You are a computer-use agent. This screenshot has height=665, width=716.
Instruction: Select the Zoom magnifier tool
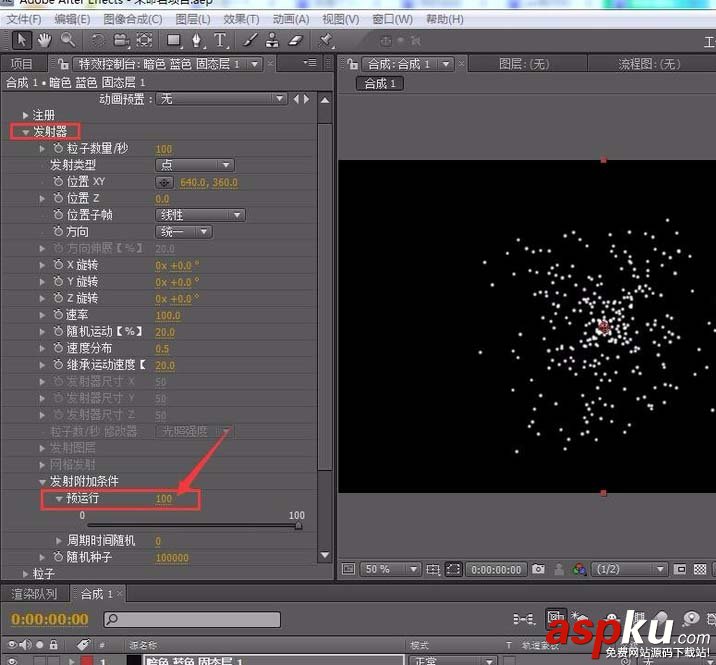pos(68,40)
